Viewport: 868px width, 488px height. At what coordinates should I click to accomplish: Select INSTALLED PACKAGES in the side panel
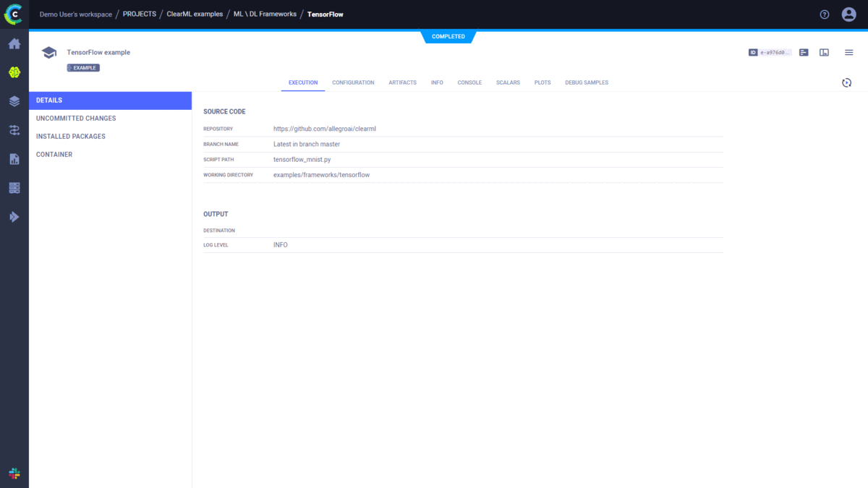pos(70,136)
